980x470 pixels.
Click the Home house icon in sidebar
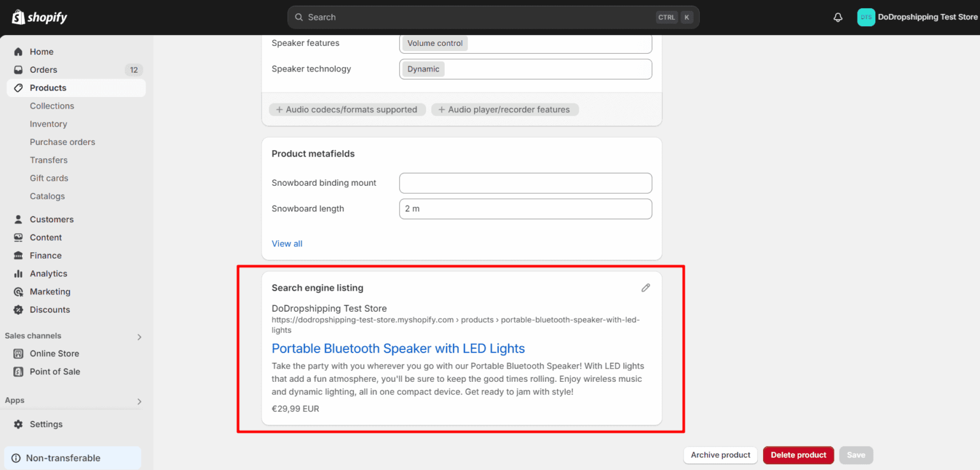tap(19, 52)
